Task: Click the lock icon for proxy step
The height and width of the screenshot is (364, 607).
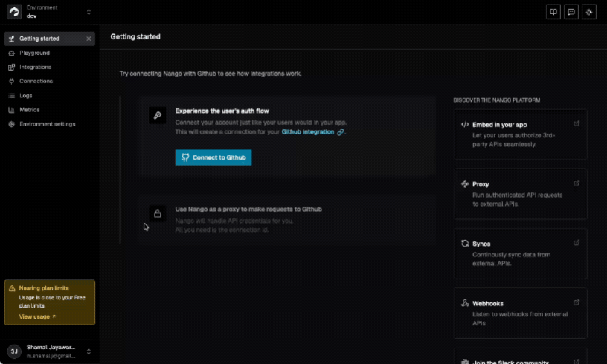Action: (158, 214)
